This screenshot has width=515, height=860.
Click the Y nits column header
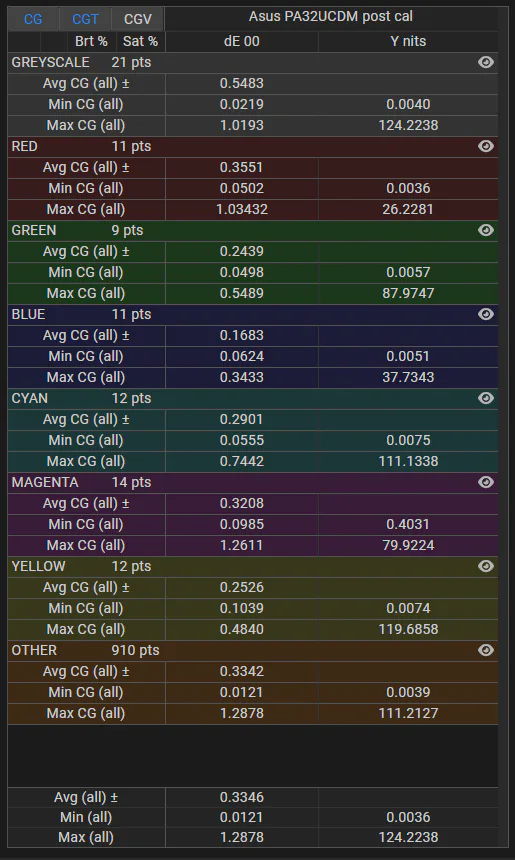coord(408,42)
